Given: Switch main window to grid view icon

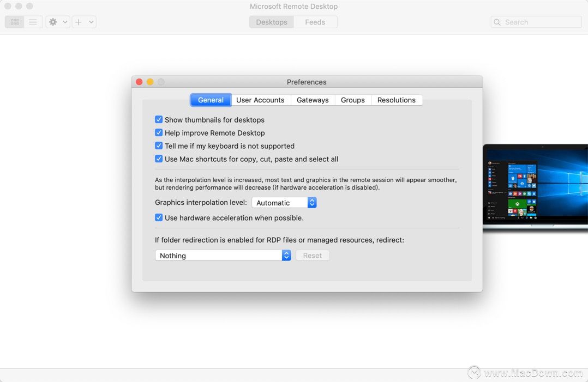Looking at the screenshot, I should (x=15, y=22).
